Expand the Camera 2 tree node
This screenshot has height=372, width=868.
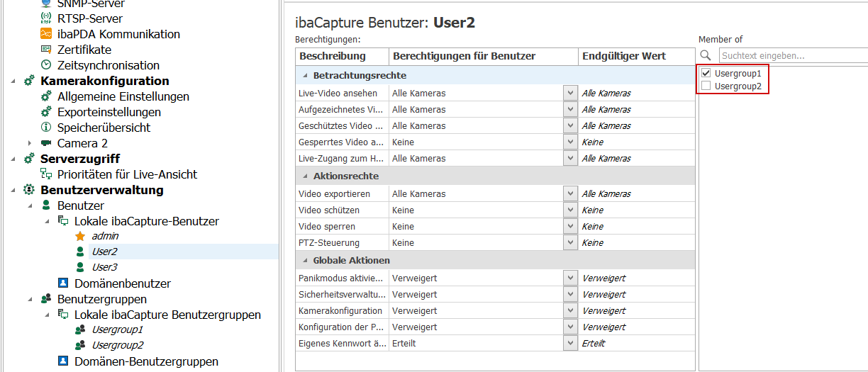point(30,143)
